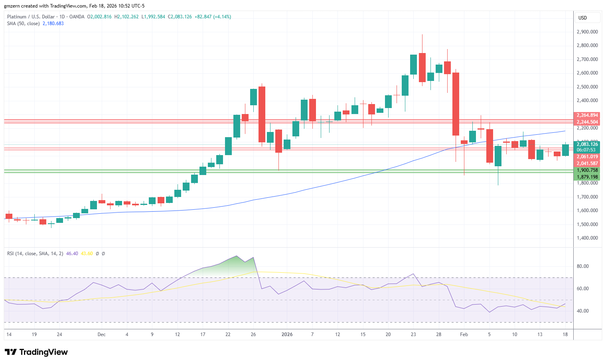
Task: Click the low value L1,992.584 in header
Action: (153, 17)
